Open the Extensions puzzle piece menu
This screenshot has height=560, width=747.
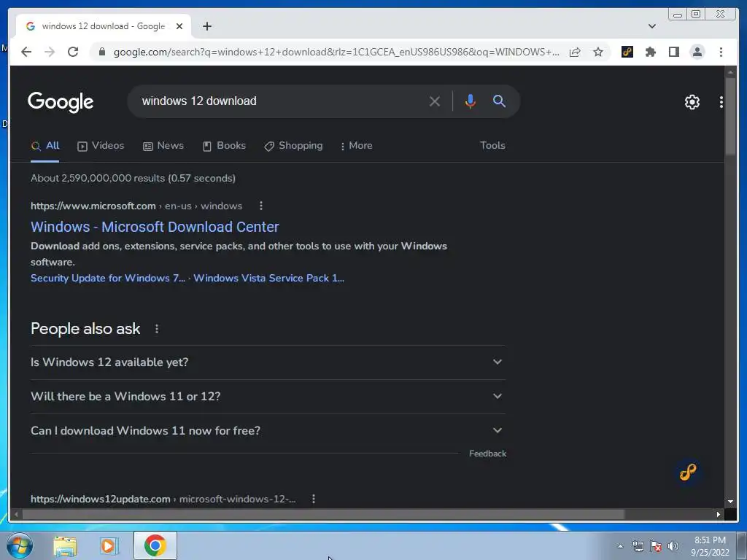tap(650, 52)
